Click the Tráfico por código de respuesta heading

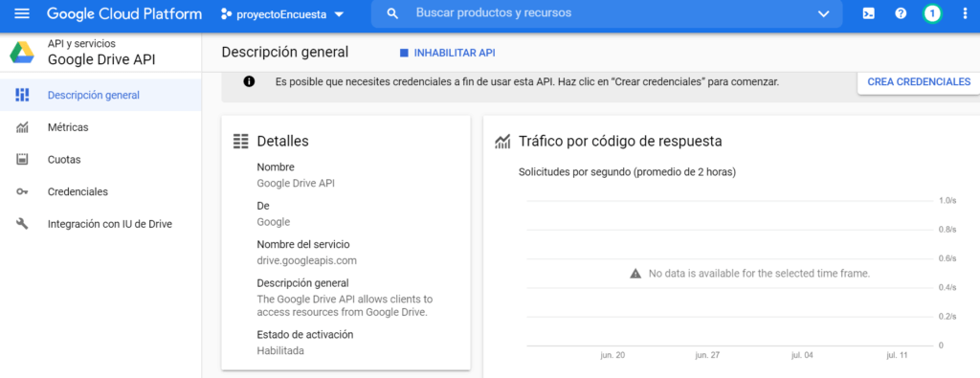[620, 142]
